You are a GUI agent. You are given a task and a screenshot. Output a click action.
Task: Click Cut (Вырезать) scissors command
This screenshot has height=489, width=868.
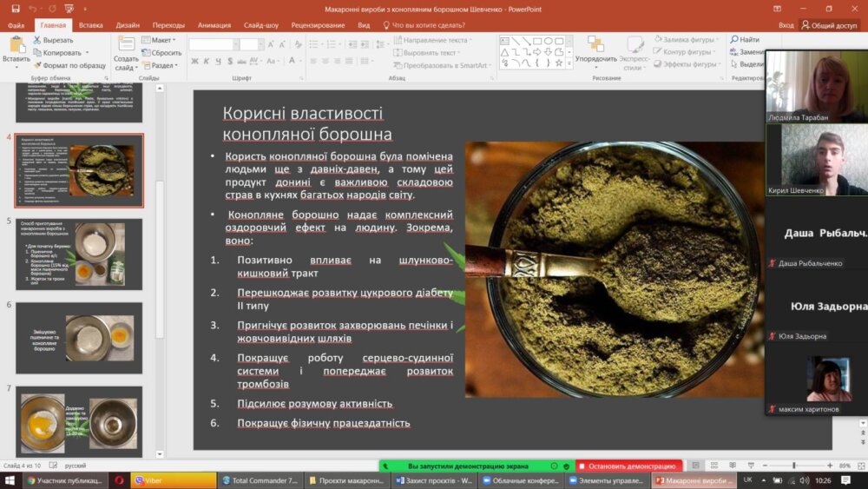(x=53, y=40)
